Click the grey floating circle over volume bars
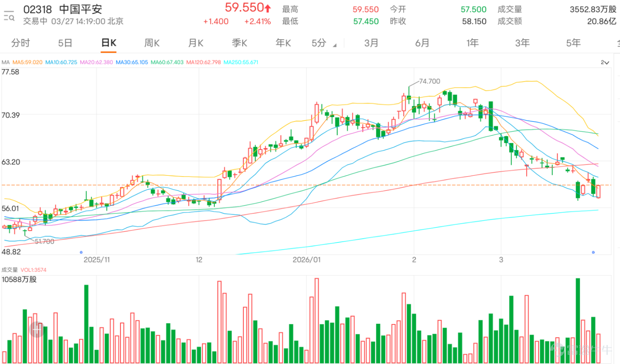 pyautogui.click(x=37, y=330)
